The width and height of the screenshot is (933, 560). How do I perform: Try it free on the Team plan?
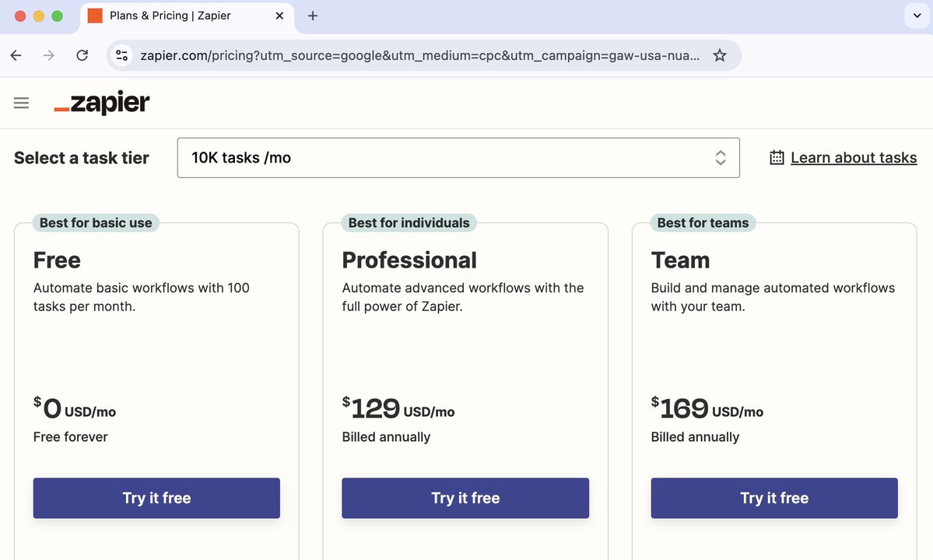point(773,498)
